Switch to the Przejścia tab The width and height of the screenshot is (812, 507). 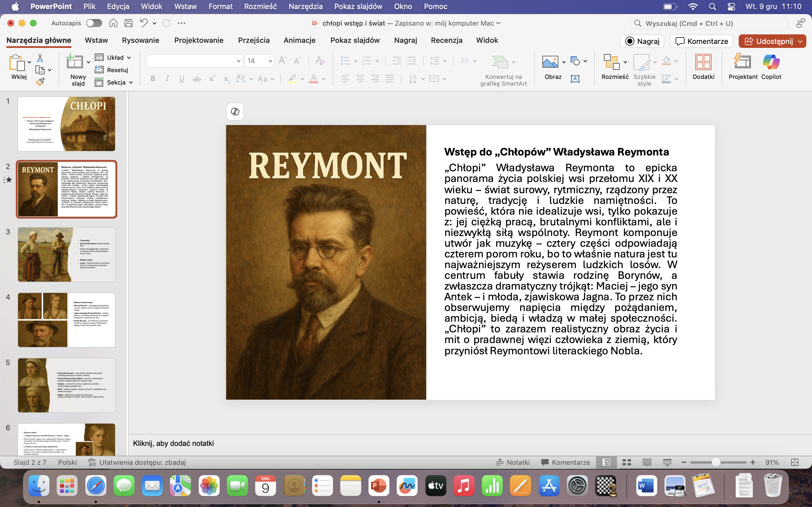coord(254,41)
